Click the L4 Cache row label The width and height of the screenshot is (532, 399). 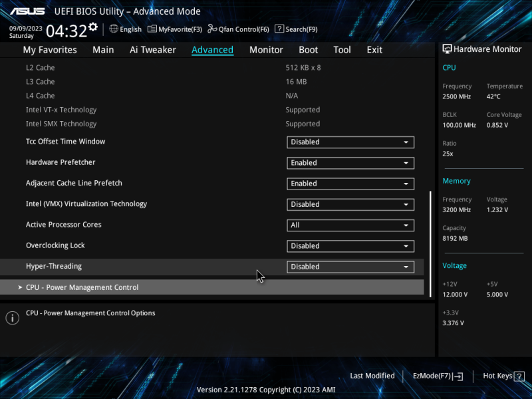coord(40,96)
